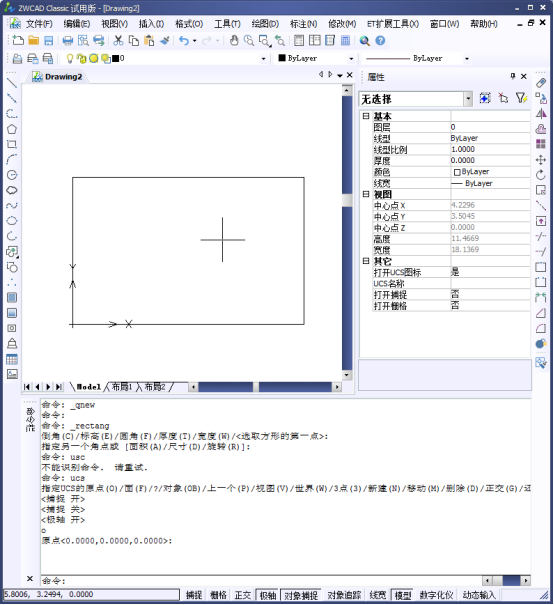Open the ByLayer linetype dropdown
This screenshot has height=605, width=554.
[x=466, y=59]
